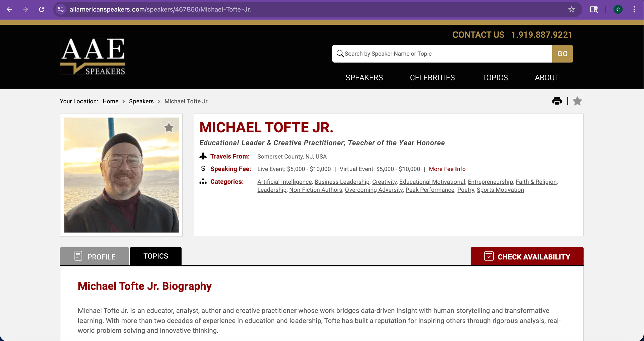Click the AAE Speakers logo
The image size is (644, 341).
click(x=93, y=56)
